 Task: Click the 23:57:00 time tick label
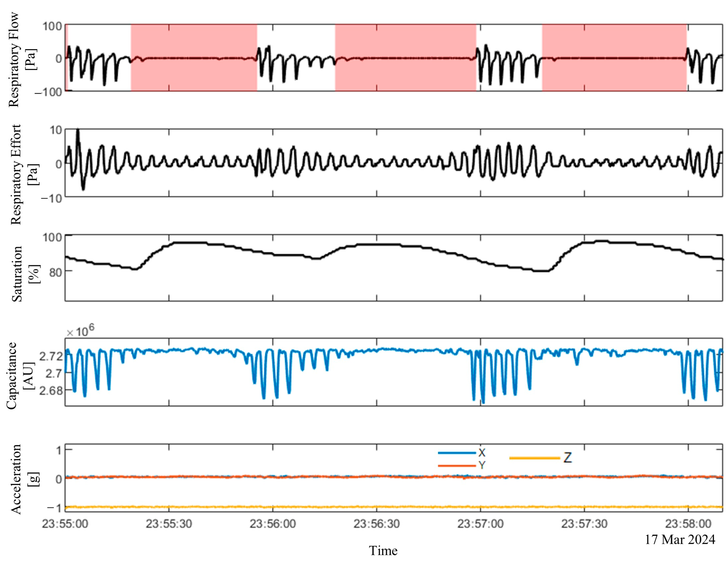coord(480,524)
